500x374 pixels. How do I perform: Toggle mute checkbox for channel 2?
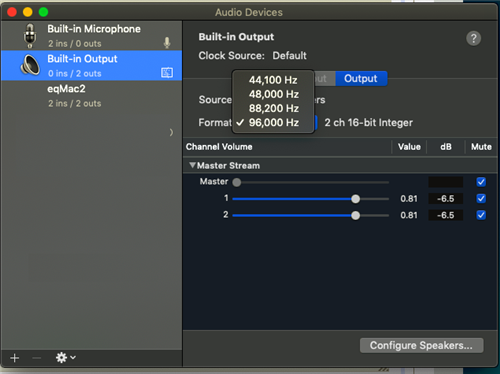click(x=481, y=215)
